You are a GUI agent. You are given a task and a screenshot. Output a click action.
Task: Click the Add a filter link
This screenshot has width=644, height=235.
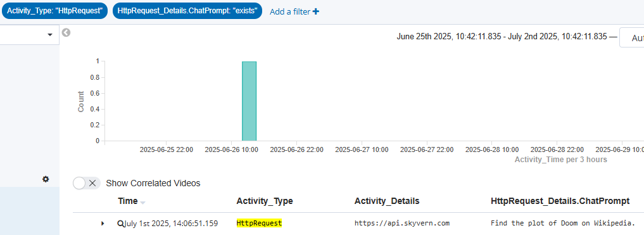coord(290,12)
